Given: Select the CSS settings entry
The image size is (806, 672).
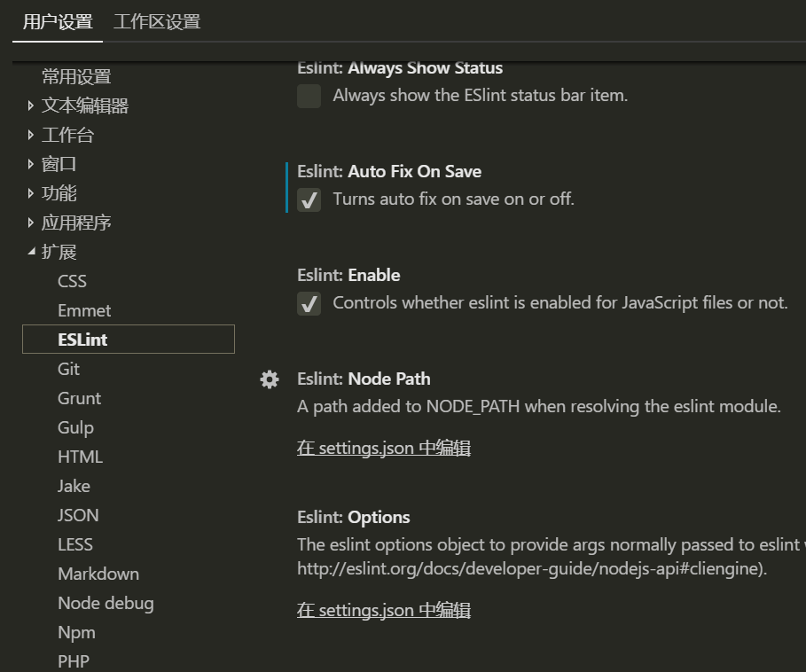Looking at the screenshot, I should click(72, 281).
